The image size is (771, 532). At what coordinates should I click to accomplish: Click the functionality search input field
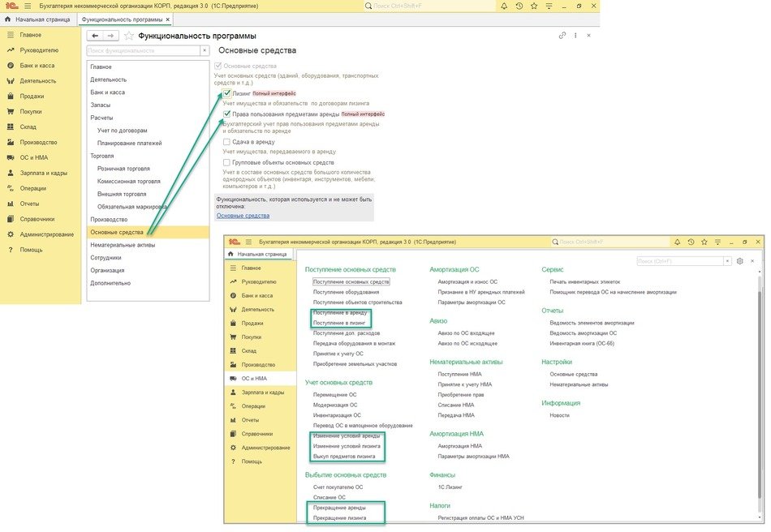point(144,50)
